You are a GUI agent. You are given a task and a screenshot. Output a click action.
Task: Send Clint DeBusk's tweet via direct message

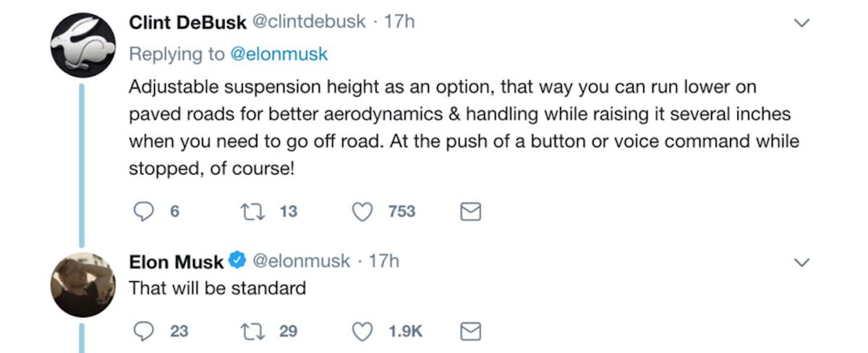[471, 211]
